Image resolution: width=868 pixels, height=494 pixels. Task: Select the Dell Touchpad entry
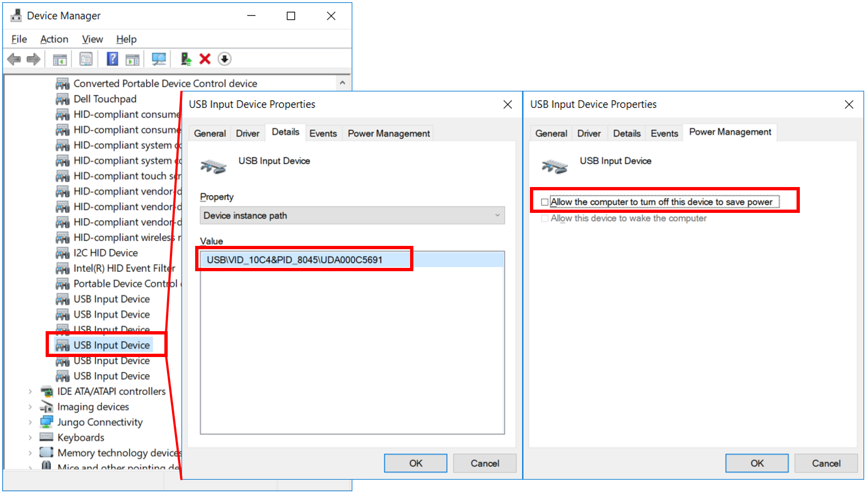click(105, 99)
